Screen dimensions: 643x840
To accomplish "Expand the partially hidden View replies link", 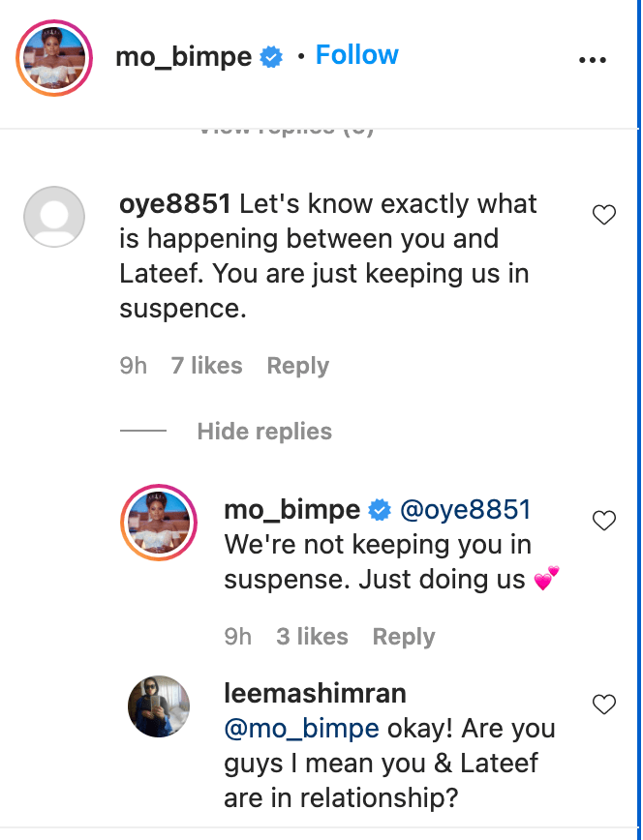I will point(286,129).
